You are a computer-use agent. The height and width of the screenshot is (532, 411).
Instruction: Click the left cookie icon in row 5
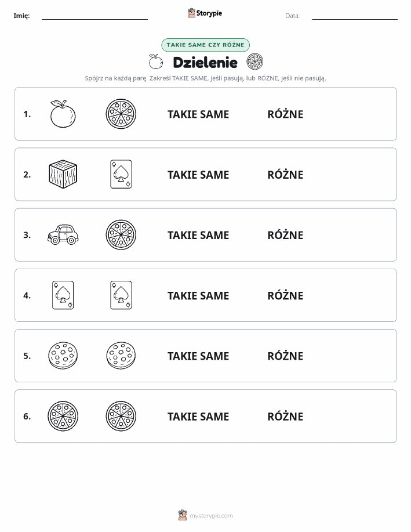coord(63,356)
